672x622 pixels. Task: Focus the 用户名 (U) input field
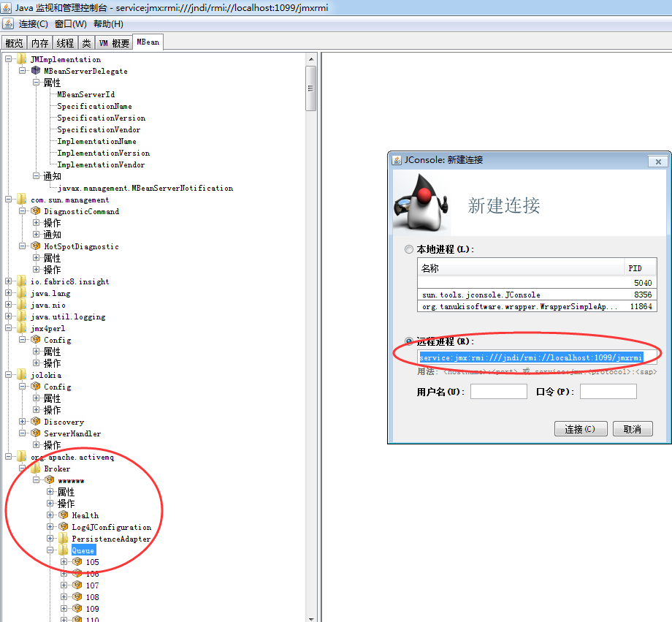498,391
